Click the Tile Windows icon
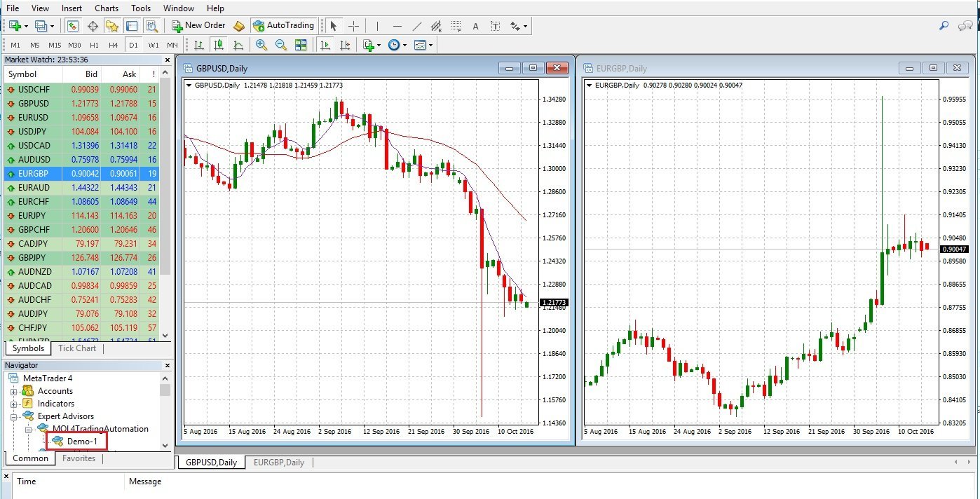The width and height of the screenshot is (980, 499). pyautogui.click(x=301, y=45)
